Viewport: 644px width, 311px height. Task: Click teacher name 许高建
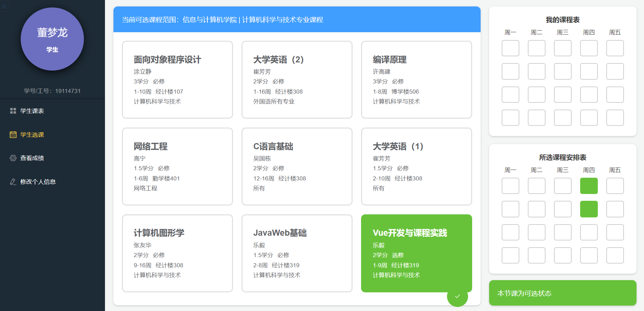[x=382, y=72]
